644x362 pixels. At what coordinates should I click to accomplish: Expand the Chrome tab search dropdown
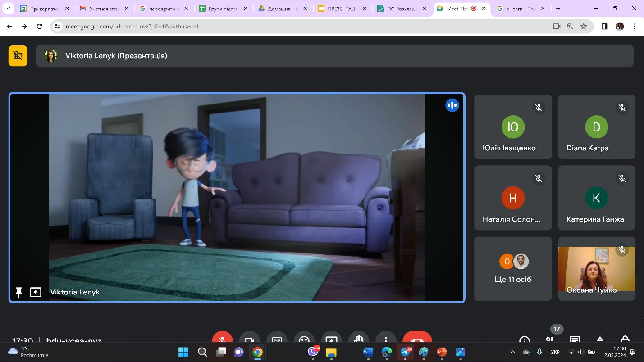[x=8, y=9]
